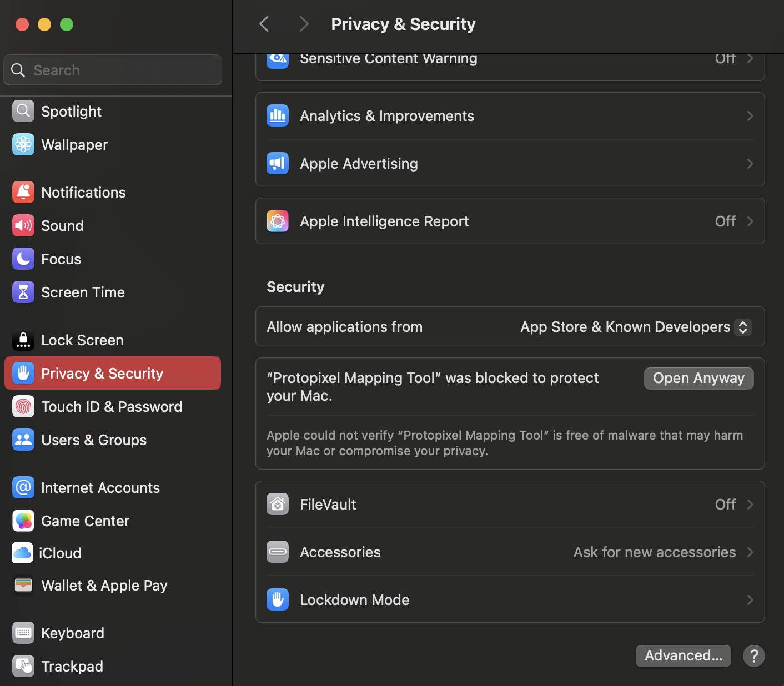The image size is (784, 686).
Task: Select the Keyboard icon in sidebar
Action: pyautogui.click(x=23, y=633)
